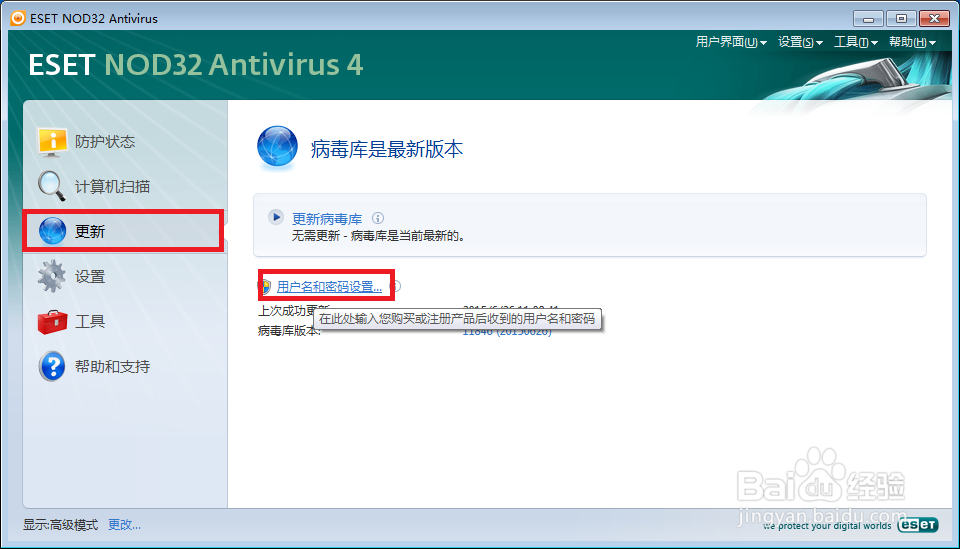Maximize the ESET NOD32 window

click(x=901, y=18)
